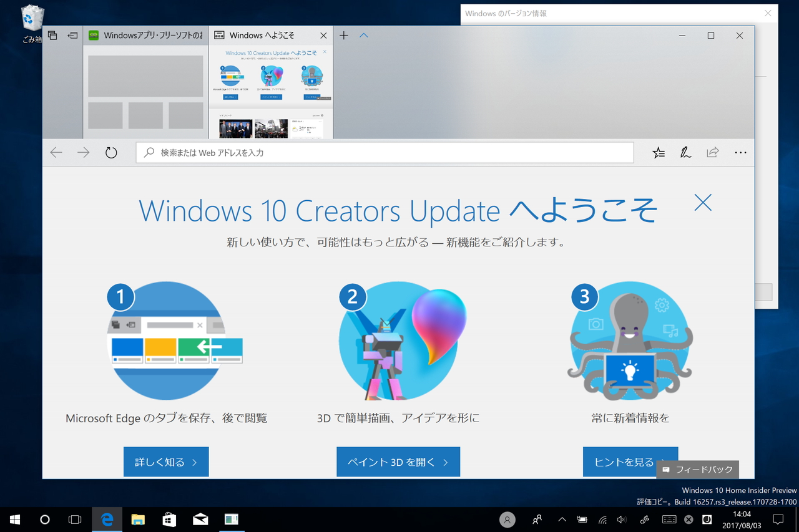Open Cortana search on the taskbar

(43, 520)
